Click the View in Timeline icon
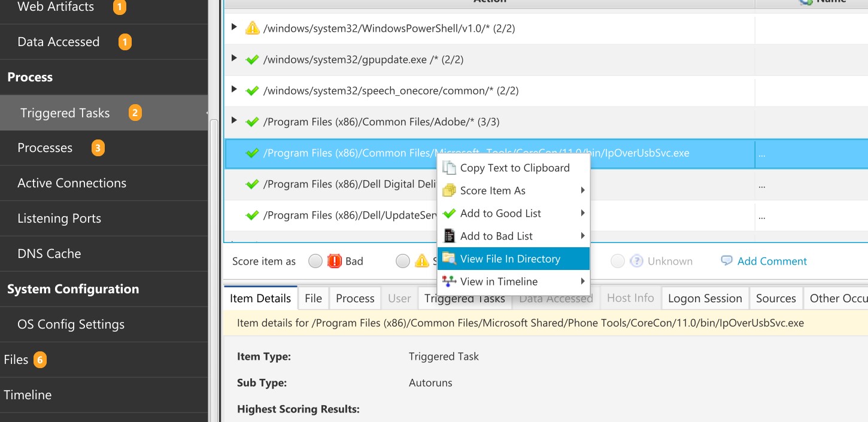The image size is (868, 422). click(x=450, y=281)
